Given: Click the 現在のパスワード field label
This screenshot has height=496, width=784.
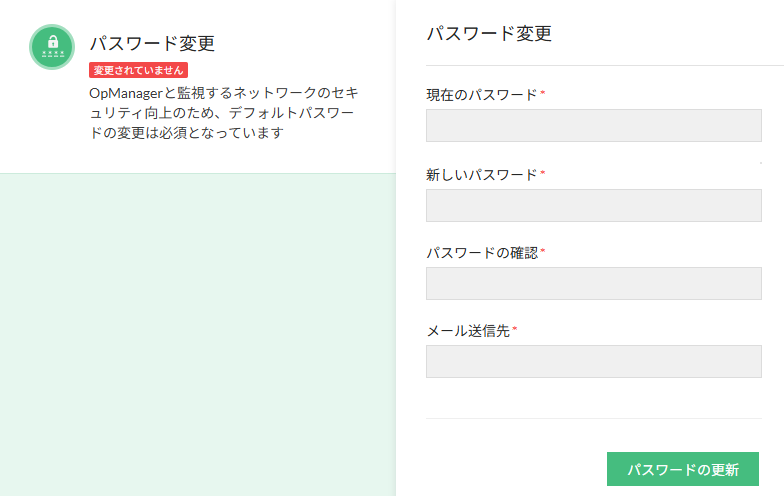Looking at the screenshot, I should point(482,95).
